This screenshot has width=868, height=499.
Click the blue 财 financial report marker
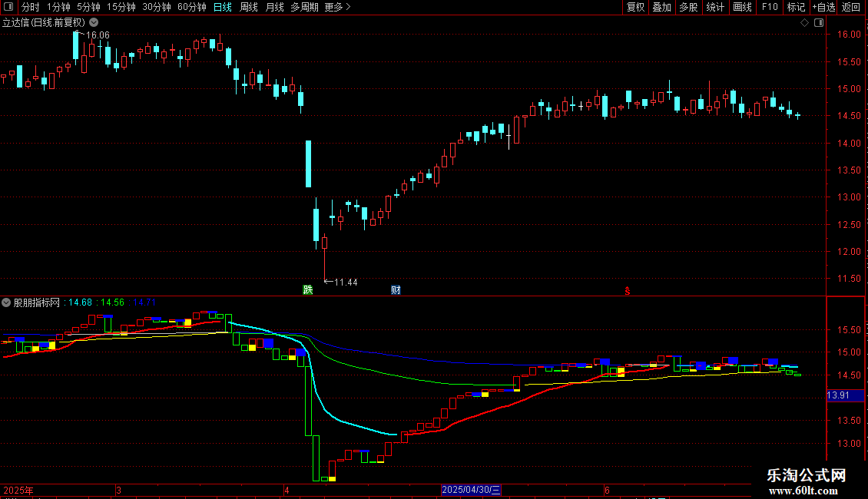tap(396, 290)
